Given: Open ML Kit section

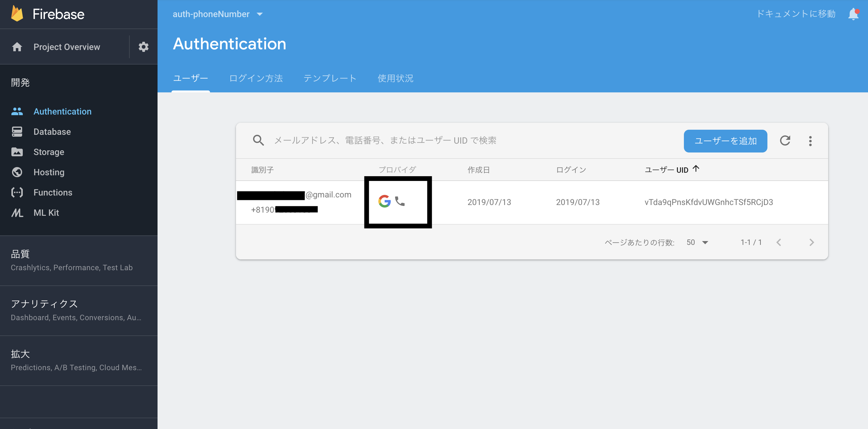Looking at the screenshot, I should click(46, 213).
